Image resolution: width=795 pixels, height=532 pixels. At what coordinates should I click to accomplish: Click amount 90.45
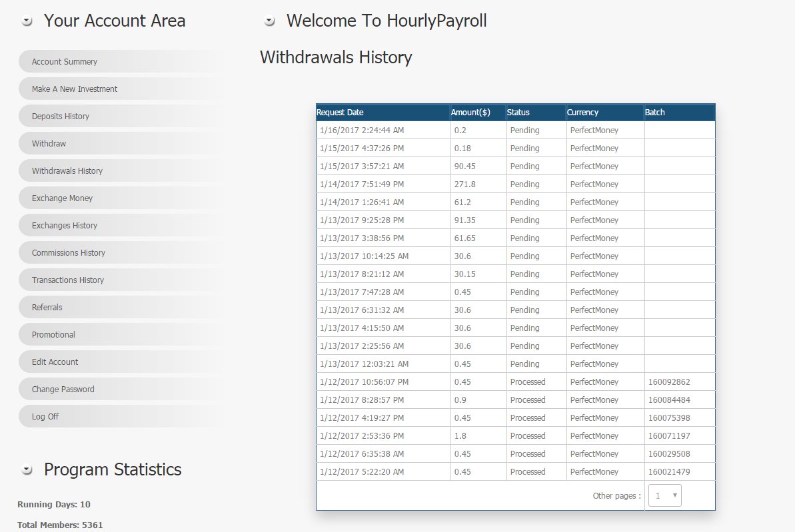click(x=465, y=166)
